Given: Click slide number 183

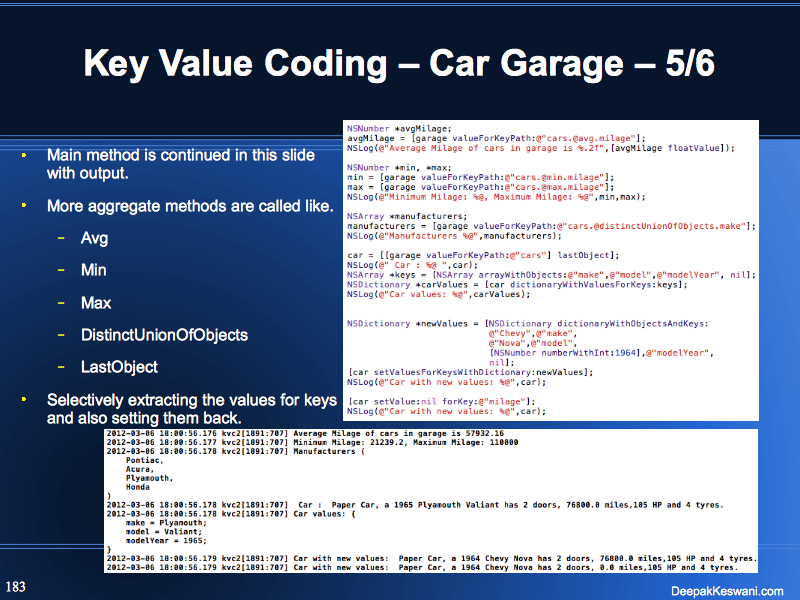Looking at the screenshot, I should (16, 586).
